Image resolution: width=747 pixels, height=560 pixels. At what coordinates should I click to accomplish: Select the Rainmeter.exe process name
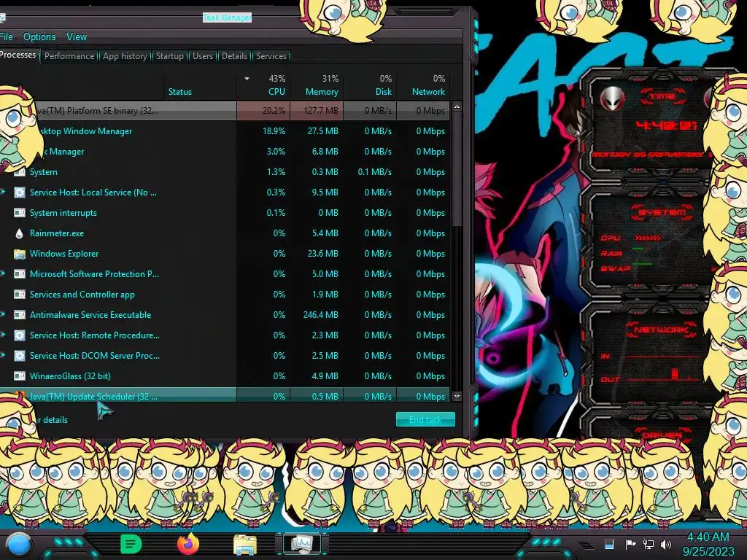click(x=57, y=233)
